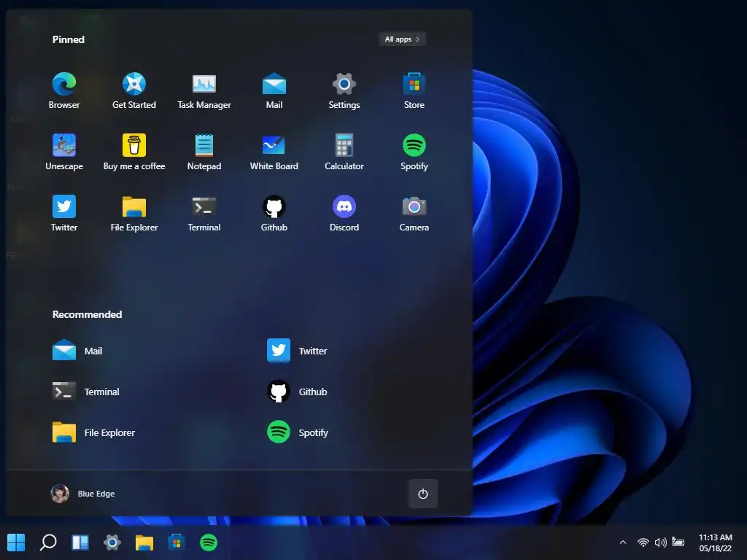Open Spotify on the taskbar
Image resolution: width=747 pixels, height=560 pixels.
click(208, 542)
